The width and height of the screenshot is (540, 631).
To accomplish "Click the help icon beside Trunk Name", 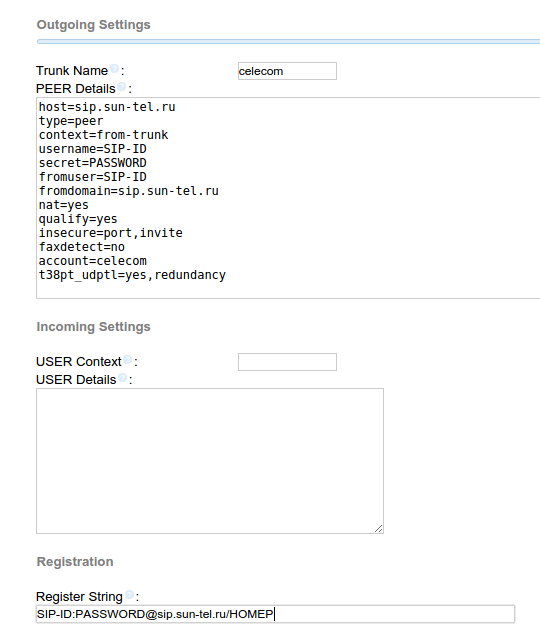I will coord(114,69).
